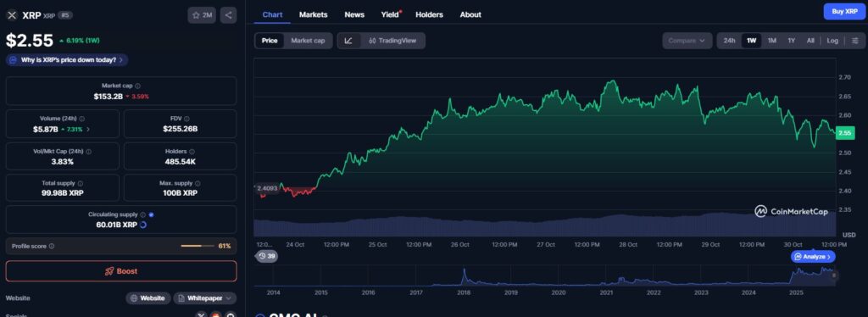Open the Chart tab
This screenshot has height=317, width=868.
272,14
